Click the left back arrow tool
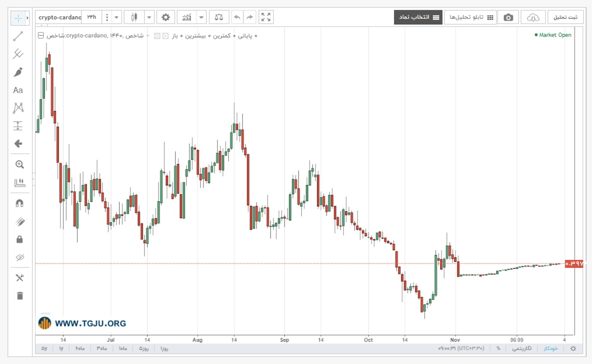592x364 pixels. (18, 143)
